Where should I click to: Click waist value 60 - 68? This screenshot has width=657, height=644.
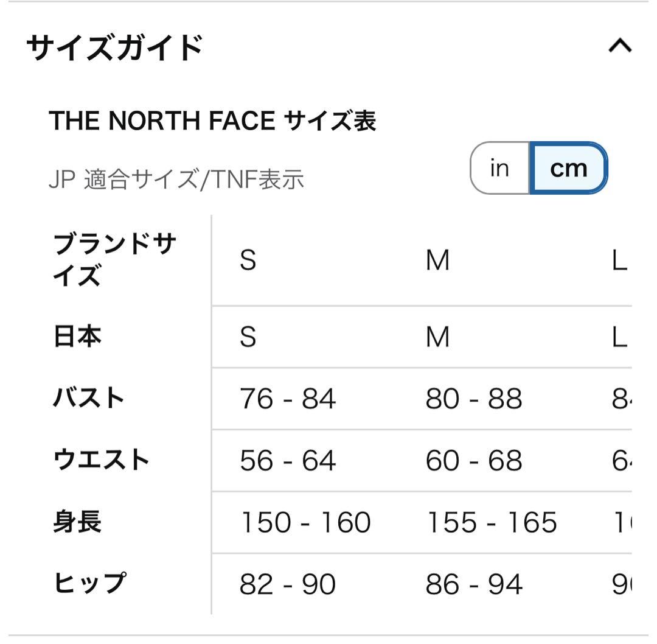coord(474,461)
